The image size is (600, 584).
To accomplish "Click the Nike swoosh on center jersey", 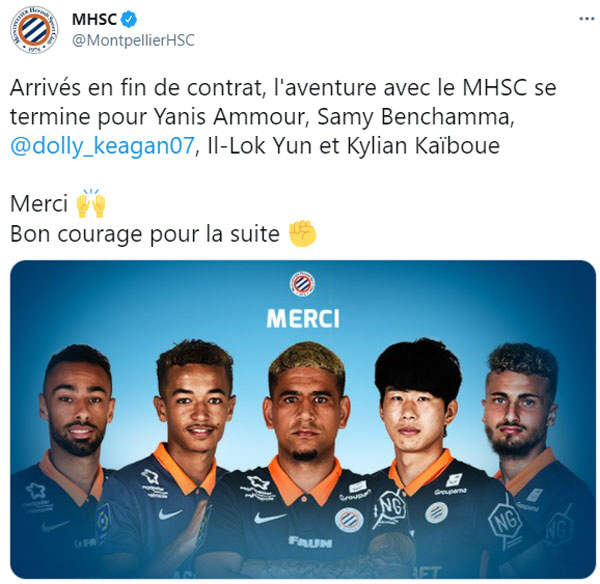I will pos(269,518).
